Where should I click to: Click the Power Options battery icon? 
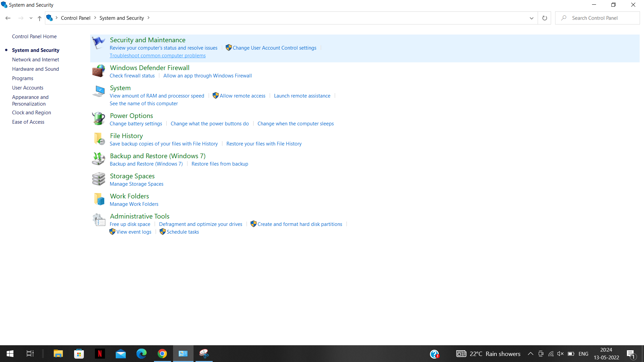98,119
